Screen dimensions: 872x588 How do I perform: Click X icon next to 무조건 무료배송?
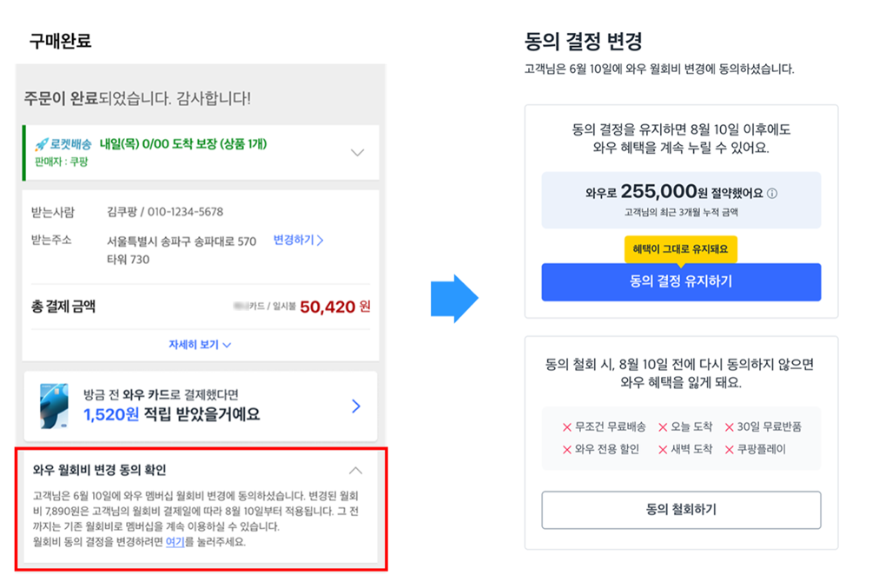[567, 427]
